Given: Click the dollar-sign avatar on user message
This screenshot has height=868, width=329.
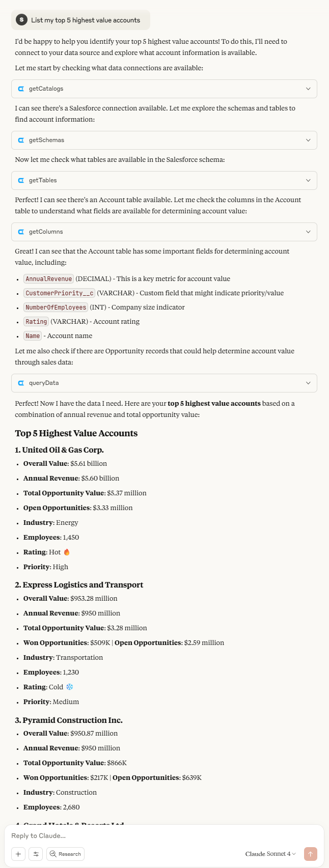Looking at the screenshot, I should 21,20.
